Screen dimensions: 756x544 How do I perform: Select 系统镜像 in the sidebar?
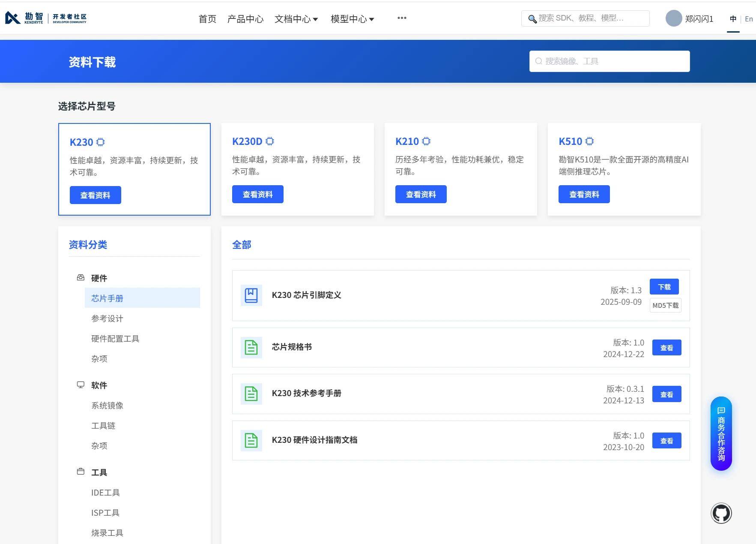[x=107, y=406]
